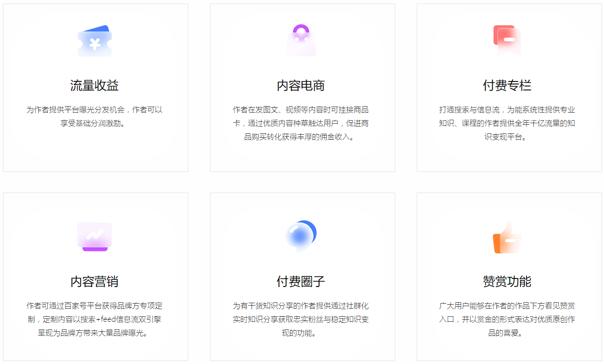The height and width of the screenshot is (364, 604).
Task: Click the 付费圈子 heading text
Action: (x=301, y=282)
